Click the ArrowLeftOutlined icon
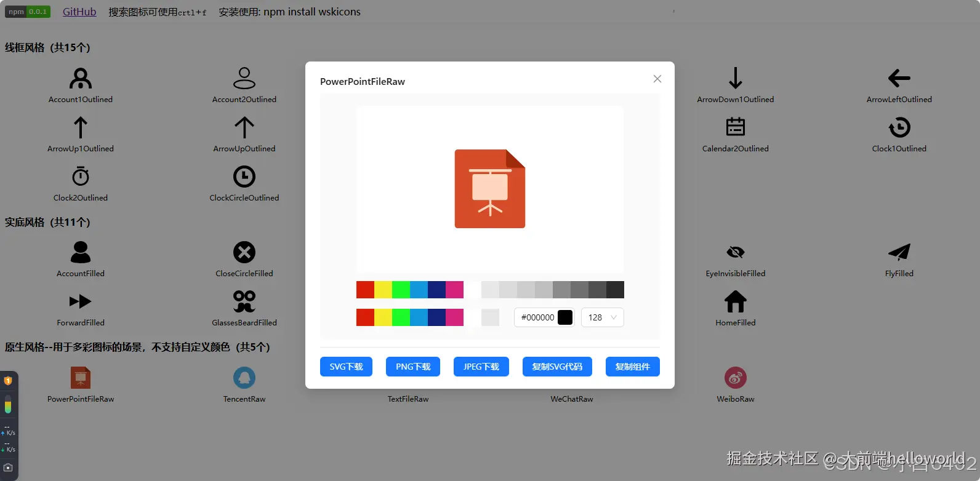The image size is (980, 481). pyautogui.click(x=899, y=78)
